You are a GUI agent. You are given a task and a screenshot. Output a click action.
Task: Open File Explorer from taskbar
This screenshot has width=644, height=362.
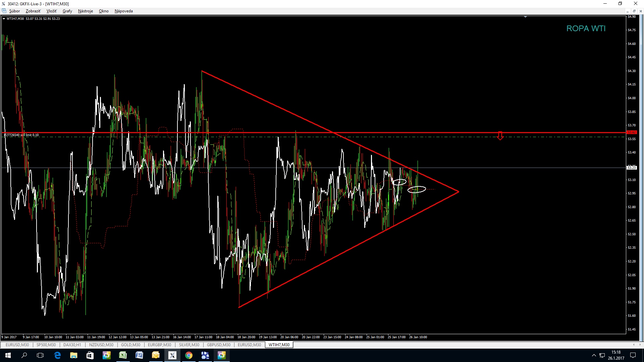click(73, 355)
